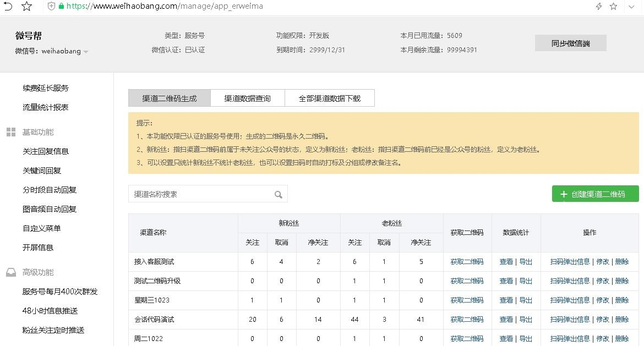Click the browser URL address field
Viewport: 644px width, 346px height.
tap(165, 6)
